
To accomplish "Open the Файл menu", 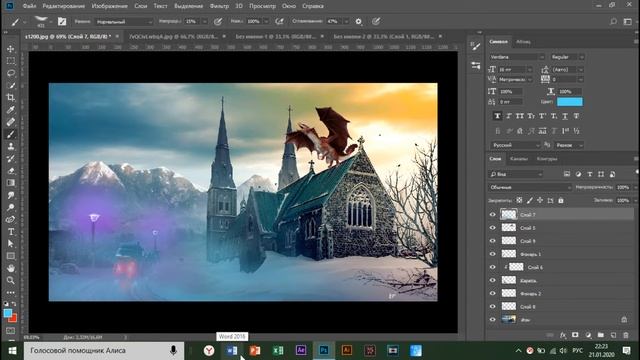I will [29, 6].
